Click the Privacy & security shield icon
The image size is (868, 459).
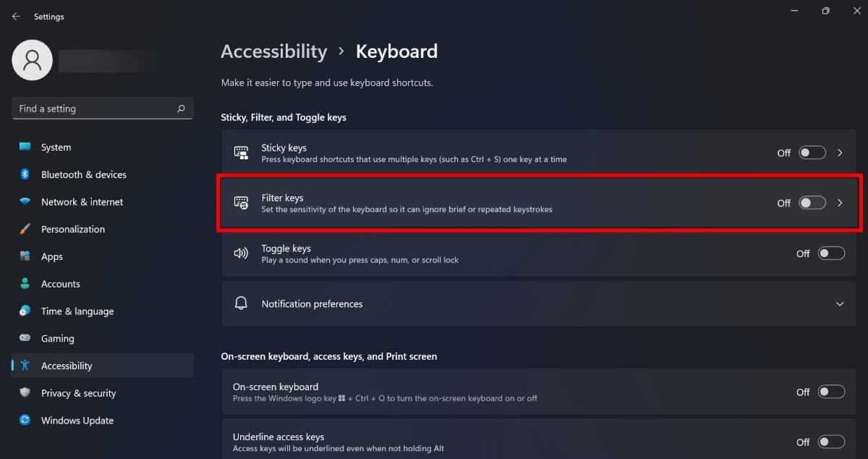coord(25,393)
